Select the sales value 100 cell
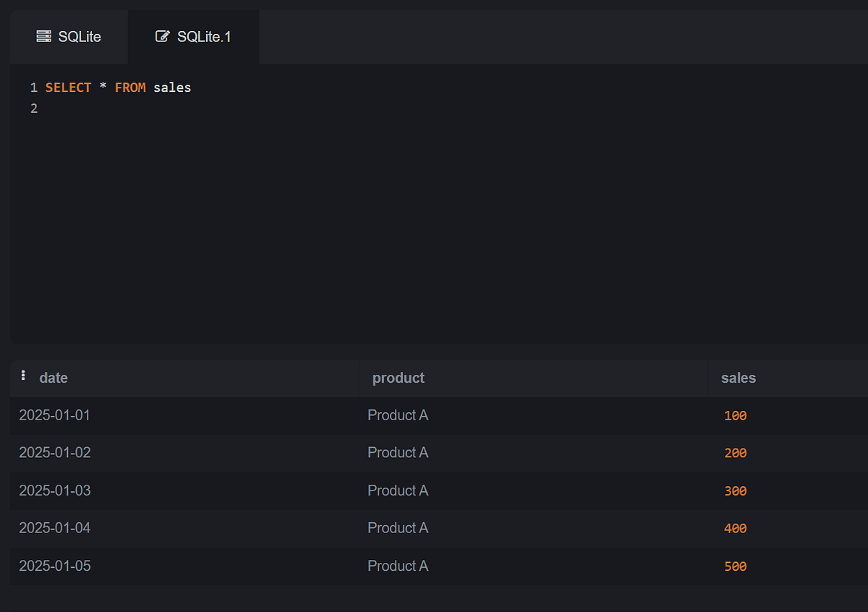Screen dimensions: 868x612 coord(735,416)
